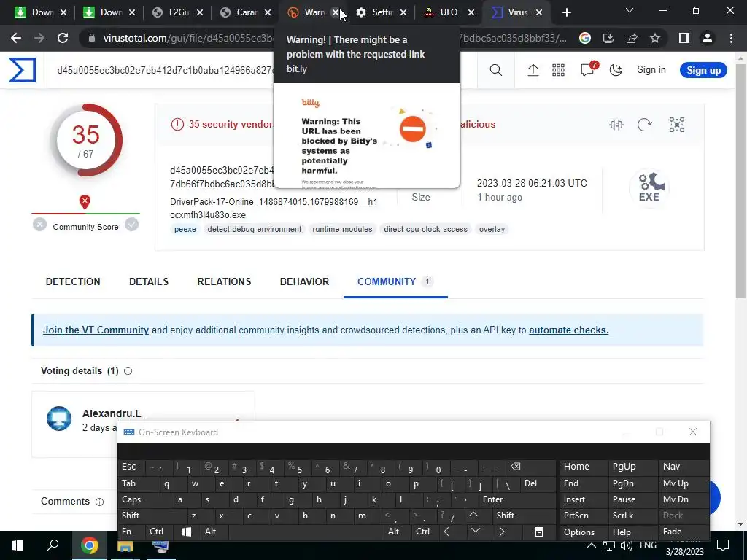Open Alexandru.L profile name link
This screenshot has height=560, width=747.
pyautogui.click(x=112, y=413)
